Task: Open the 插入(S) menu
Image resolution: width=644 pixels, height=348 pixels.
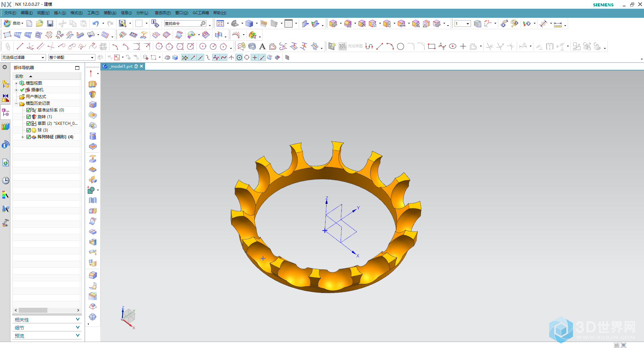Action: [60, 13]
